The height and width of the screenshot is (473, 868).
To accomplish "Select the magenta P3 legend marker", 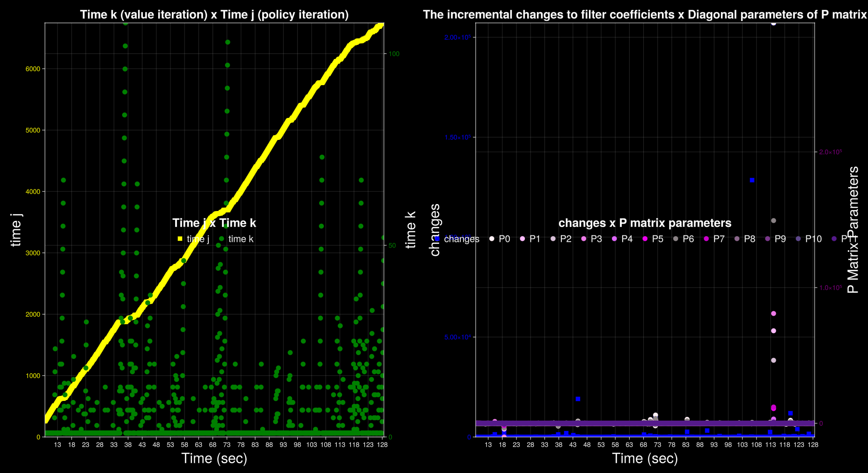I will [x=583, y=239].
